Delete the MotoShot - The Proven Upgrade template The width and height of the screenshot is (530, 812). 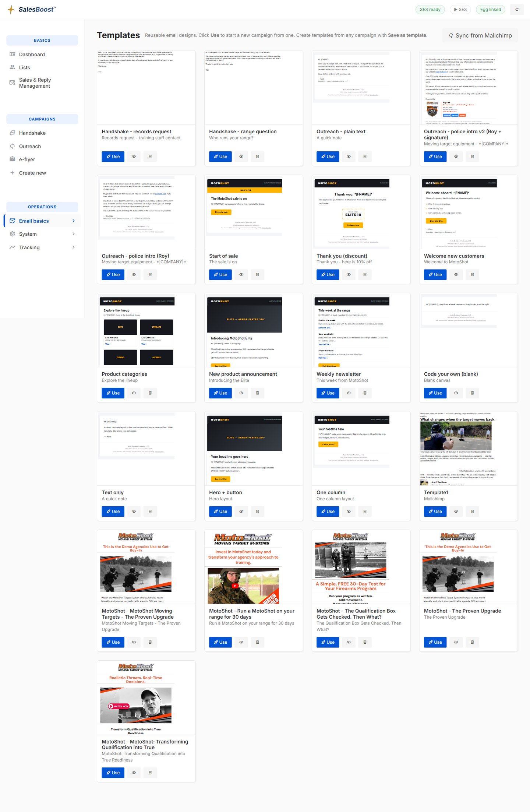click(x=473, y=642)
